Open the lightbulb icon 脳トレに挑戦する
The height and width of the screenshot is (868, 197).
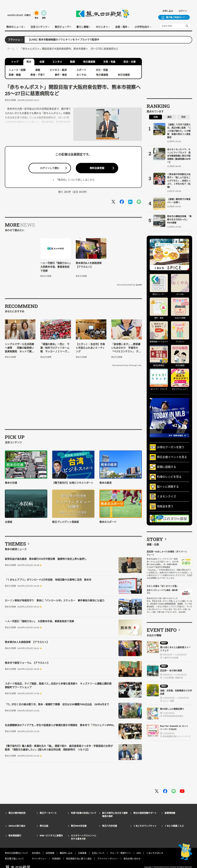[153, 487]
